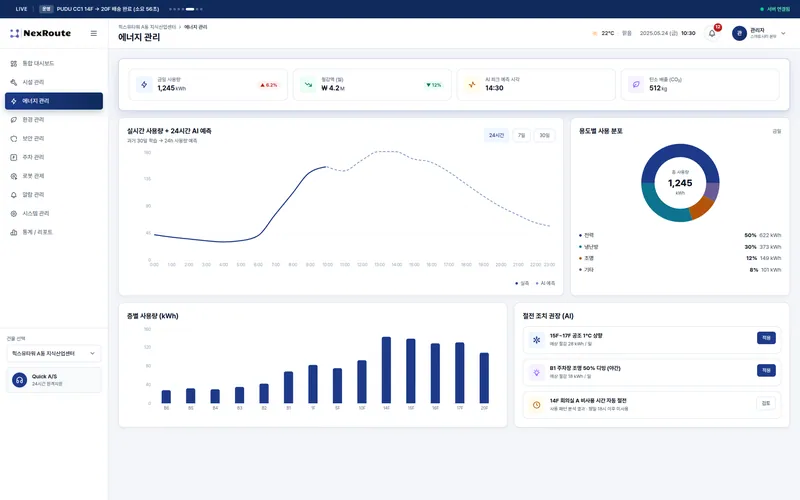Viewport: 800px width, 500px height.
Task: Click the tallest 14F floor usage bar
Action: (x=386, y=370)
